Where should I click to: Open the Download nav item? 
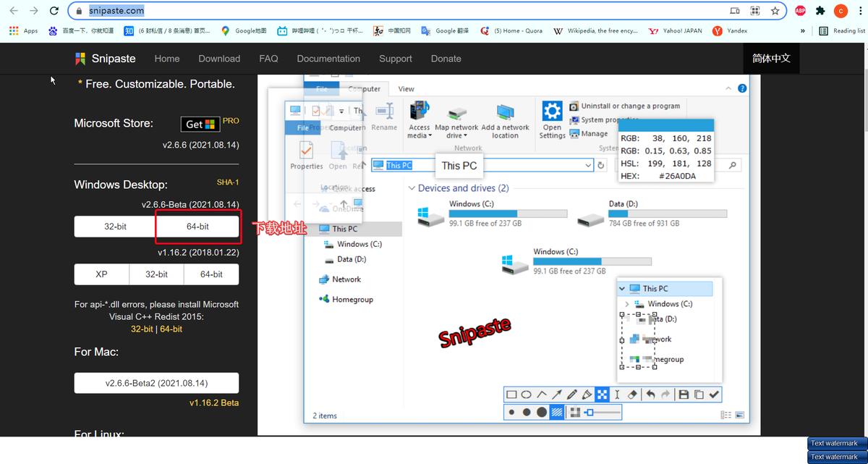pyautogui.click(x=219, y=59)
